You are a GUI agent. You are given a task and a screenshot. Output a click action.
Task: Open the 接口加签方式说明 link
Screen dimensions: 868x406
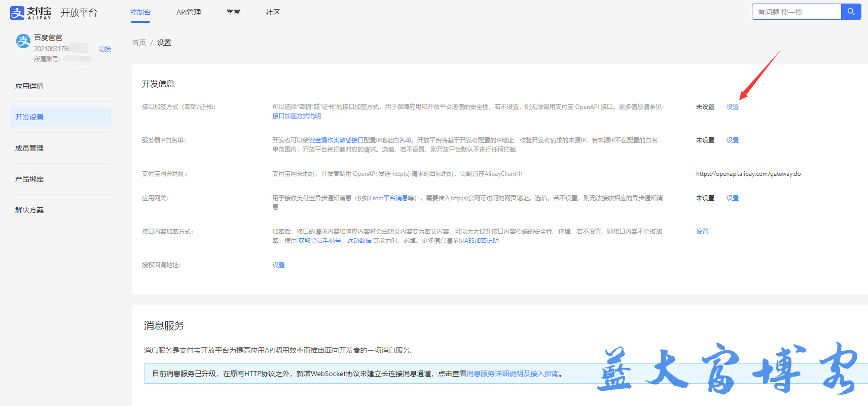point(297,116)
